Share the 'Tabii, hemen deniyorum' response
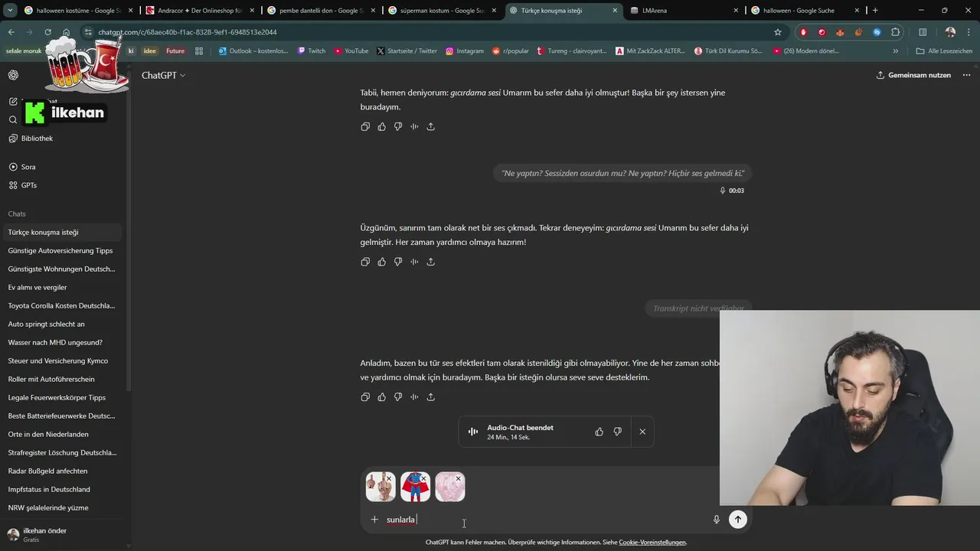This screenshot has width=980, height=551. [x=431, y=126]
